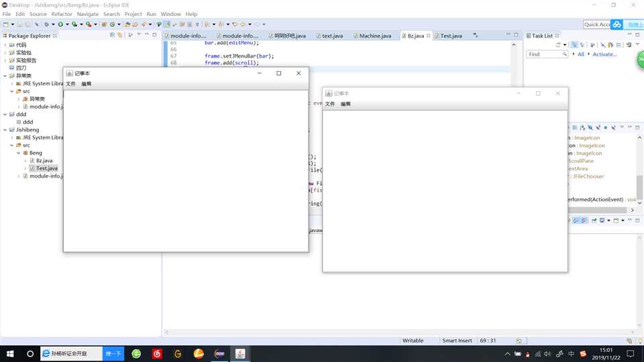The height and width of the screenshot is (362, 644).
Task: Toggle Mark Occurrences toolbar button
Action: click(168, 24)
